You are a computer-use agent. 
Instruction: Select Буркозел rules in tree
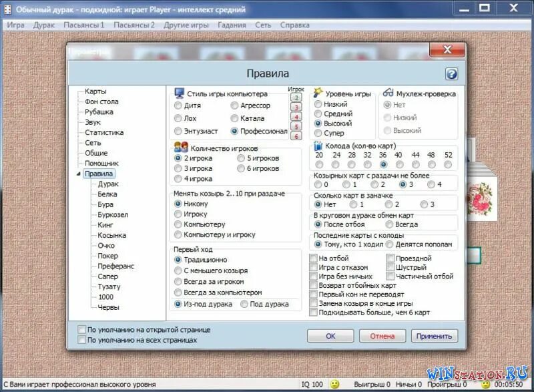tap(113, 215)
